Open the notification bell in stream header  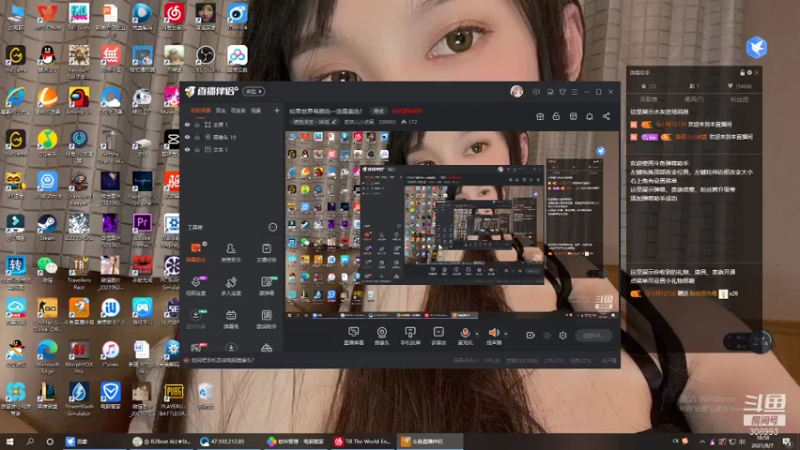(589, 116)
